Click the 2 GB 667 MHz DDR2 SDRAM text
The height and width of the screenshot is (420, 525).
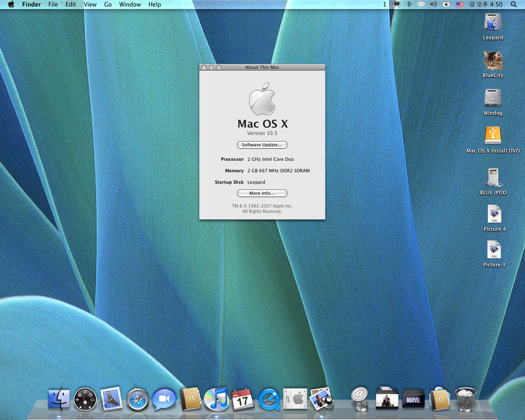[x=278, y=171]
